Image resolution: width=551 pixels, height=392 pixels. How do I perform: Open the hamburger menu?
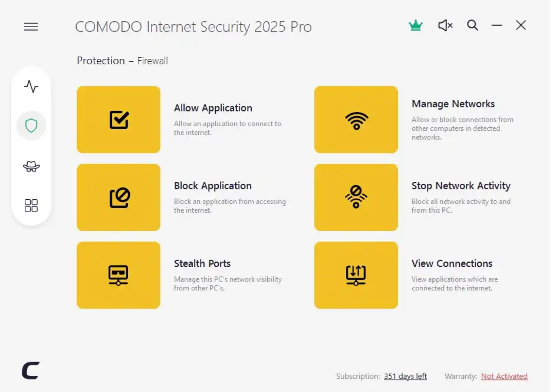click(x=31, y=26)
